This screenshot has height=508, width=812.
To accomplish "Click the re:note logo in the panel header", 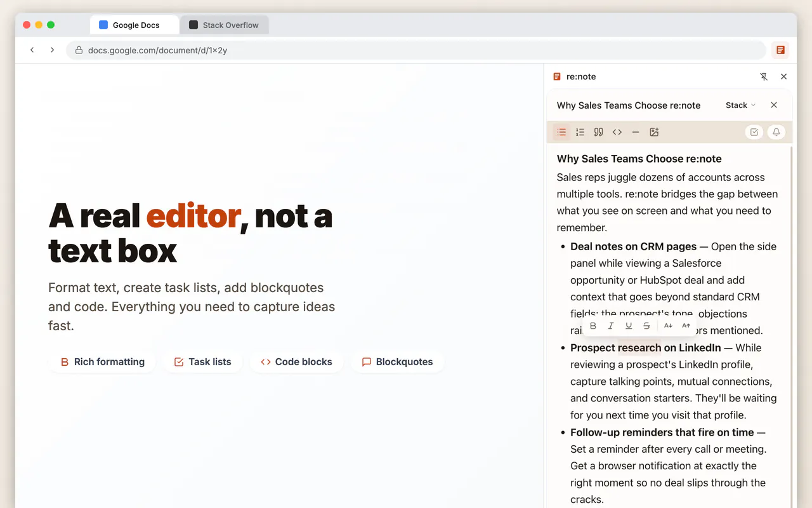I will [557, 76].
